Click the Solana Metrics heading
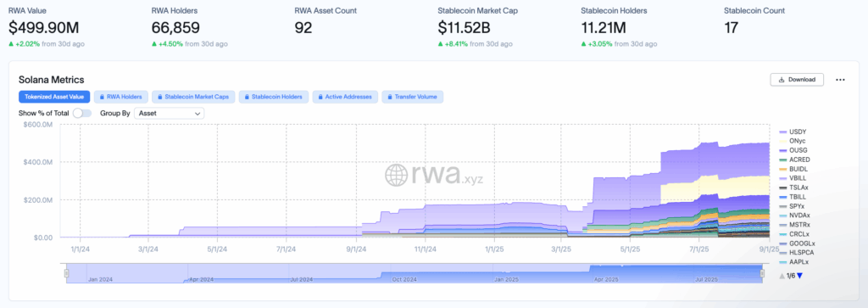The width and height of the screenshot is (868, 308). tap(52, 80)
